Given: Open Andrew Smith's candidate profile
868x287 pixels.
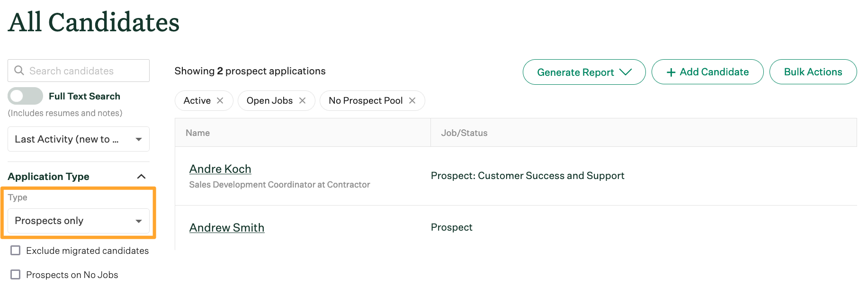Looking at the screenshot, I should (227, 227).
